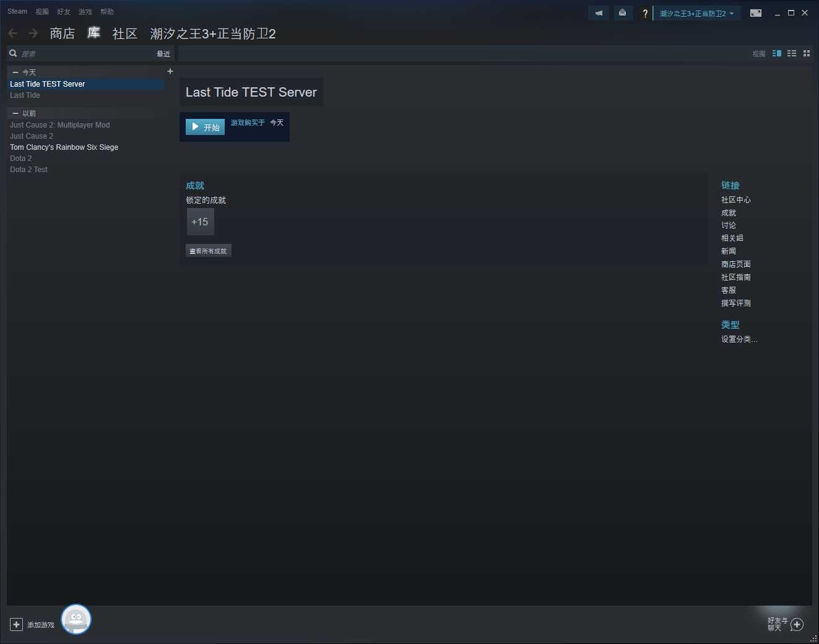The height and width of the screenshot is (644, 819).
Task: Select the detail view icon
Action: tap(777, 54)
